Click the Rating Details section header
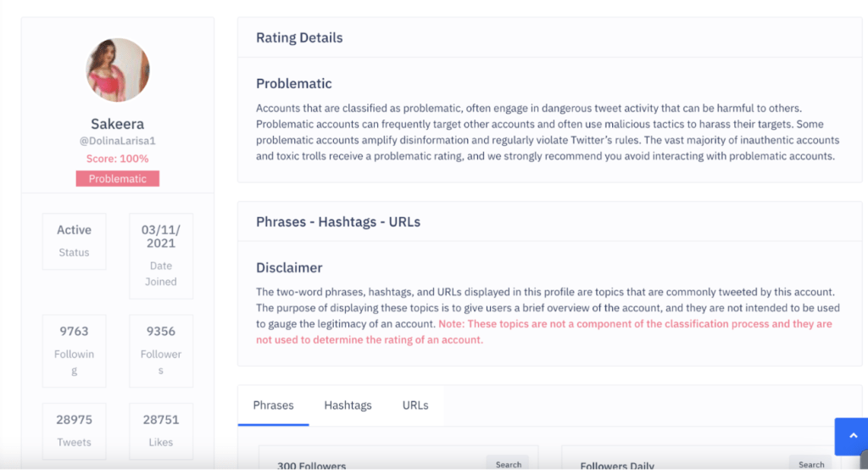This screenshot has height=470, width=868. pyautogui.click(x=299, y=37)
